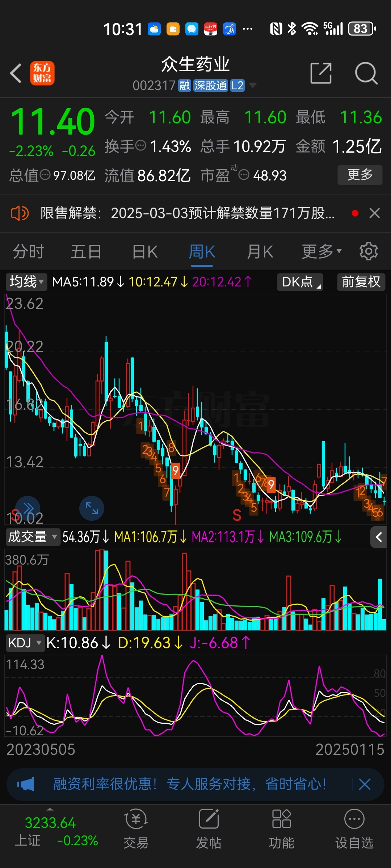
Task: Close the 融资利率 promotion banner
Action: [x=365, y=784]
